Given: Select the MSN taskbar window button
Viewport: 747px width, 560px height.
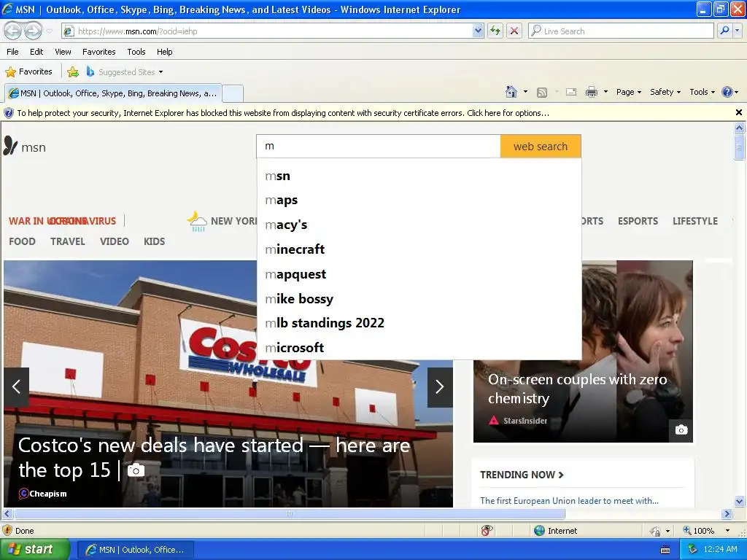Looking at the screenshot, I should tap(135, 550).
